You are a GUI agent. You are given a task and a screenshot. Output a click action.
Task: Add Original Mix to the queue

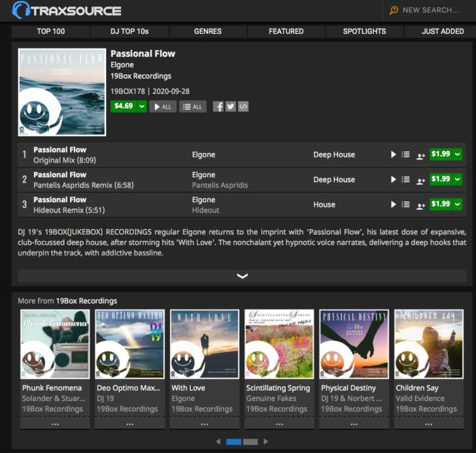405,154
